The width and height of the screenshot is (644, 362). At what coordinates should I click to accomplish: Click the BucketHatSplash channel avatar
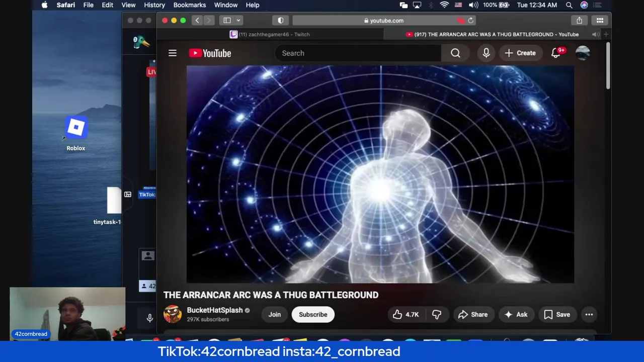point(173,314)
